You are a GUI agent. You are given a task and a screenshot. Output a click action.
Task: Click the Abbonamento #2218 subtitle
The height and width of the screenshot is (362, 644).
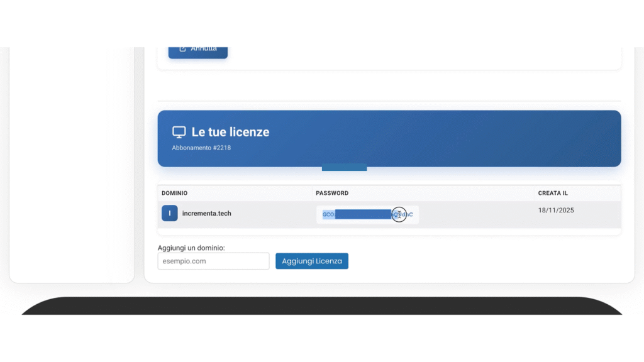pyautogui.click(x=197, y=148)
